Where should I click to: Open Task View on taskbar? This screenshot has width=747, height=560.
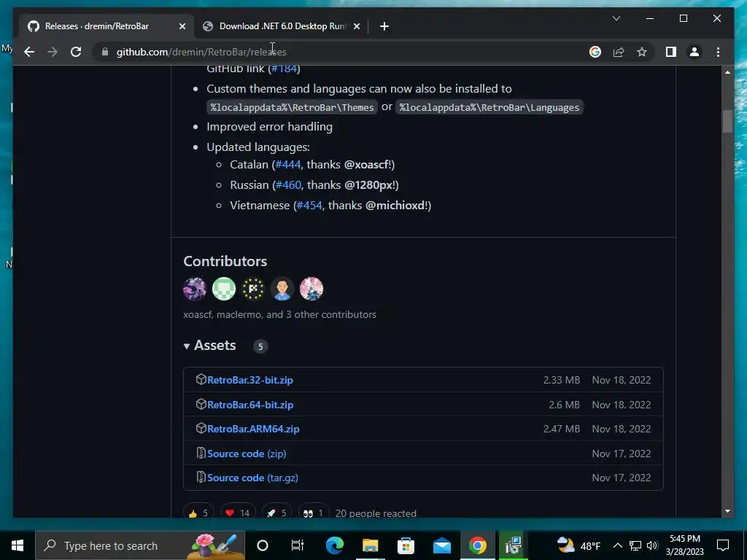click(x=298, y=545)
